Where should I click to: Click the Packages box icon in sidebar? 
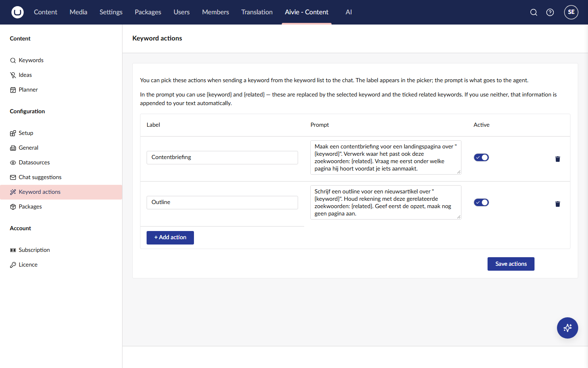(x=13, y=207)
